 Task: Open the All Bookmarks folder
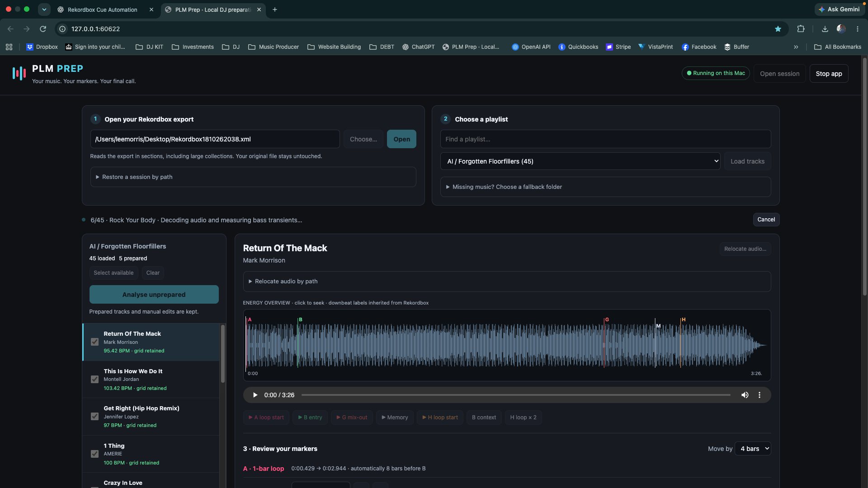tap(838, 47)
